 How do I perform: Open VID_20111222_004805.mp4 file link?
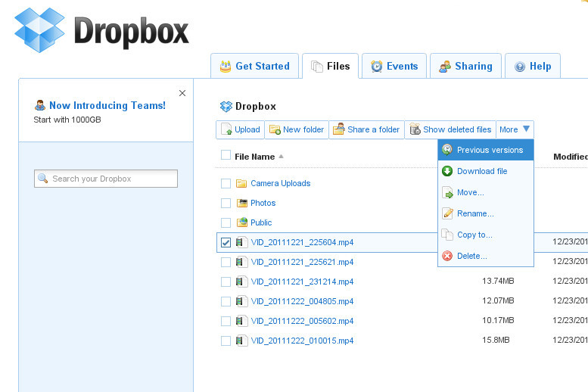coord(302,301)
